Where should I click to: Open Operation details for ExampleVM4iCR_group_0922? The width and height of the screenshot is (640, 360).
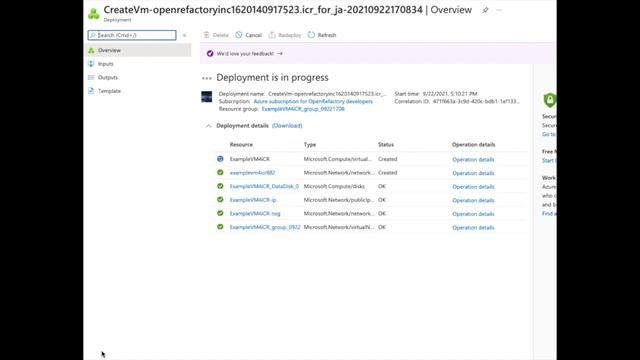pyautogui.click(x=473, y=227)
